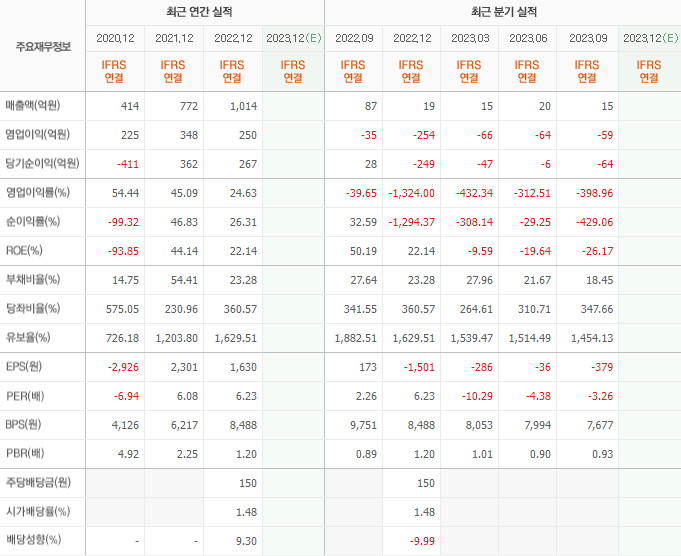Click the 당기순이익(억원) row label
Viewport: 681px width, 556px height.
point(42,164)
